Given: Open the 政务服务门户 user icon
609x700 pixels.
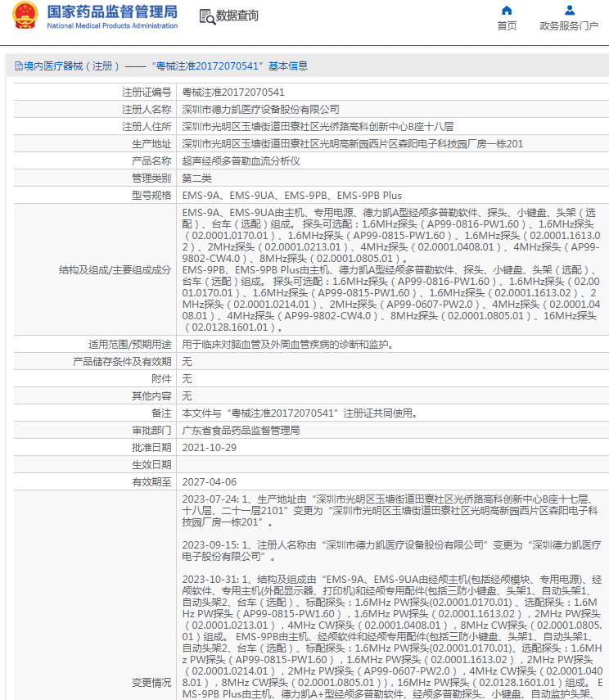Looking at the screenshot, I should [569, 11].
